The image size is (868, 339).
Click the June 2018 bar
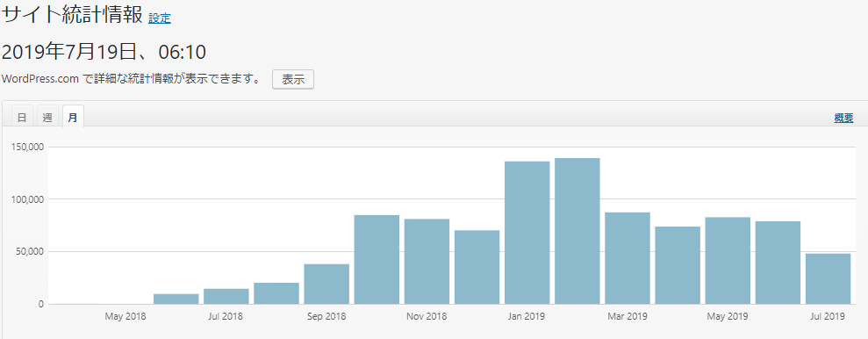pos(176,299)
